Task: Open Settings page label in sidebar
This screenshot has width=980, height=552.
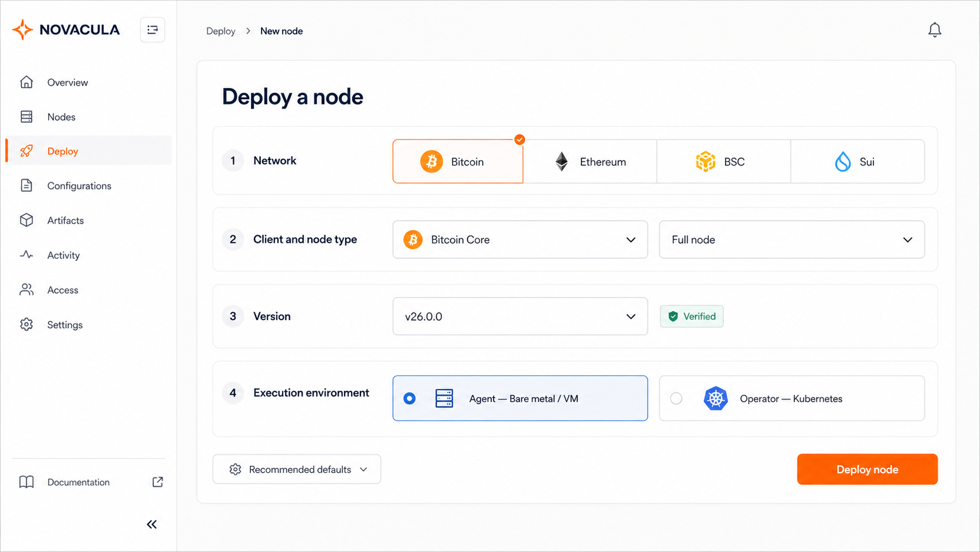Action: (65, 325)
